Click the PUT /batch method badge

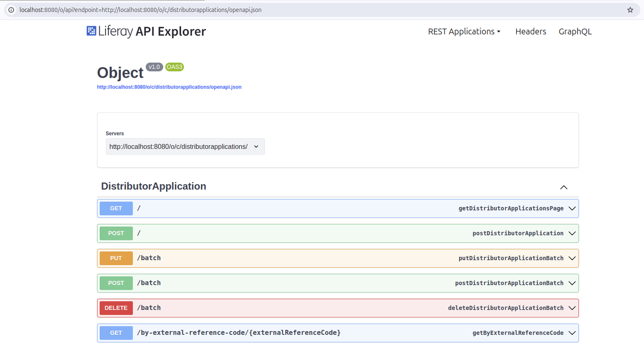coord(116,258)
